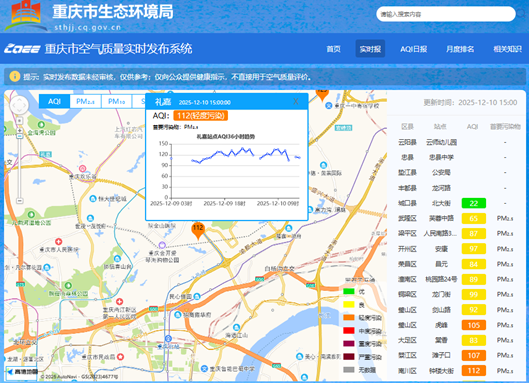Close the 礼嘉 station popup with X
529x383 pixels.
pyautogui.click(x=296, y=101)
